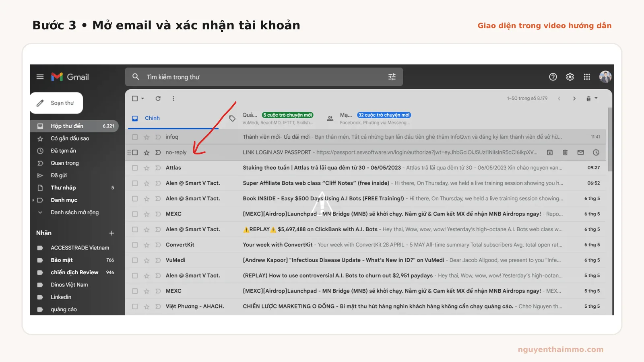Image resolution: width=644 pixels, height=362 pixels.
Task: Tick the VuMedi email checkbox
Action: coord(135,260)
